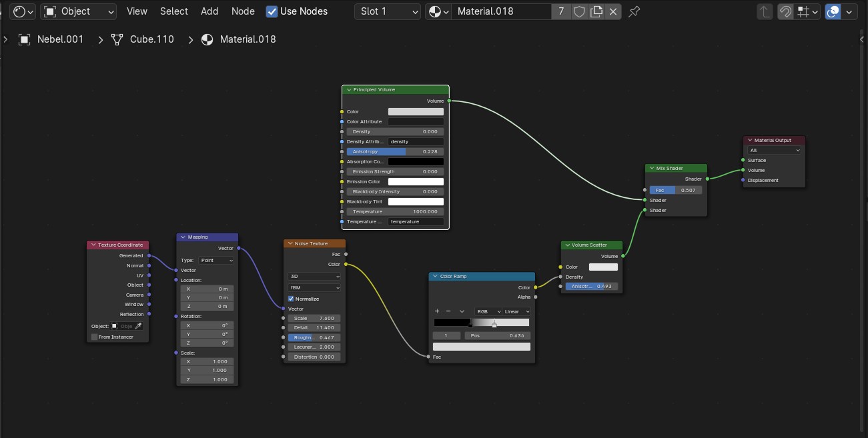
Task: Collapse the Volume Scatter node
Action: click(x=568, y=245)
